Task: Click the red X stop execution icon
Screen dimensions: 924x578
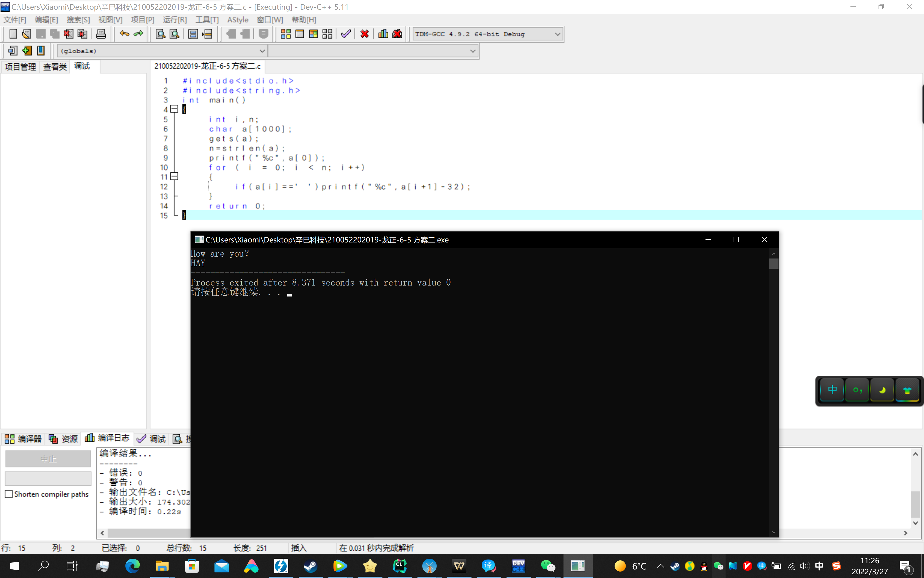Action: coord(365,34)
